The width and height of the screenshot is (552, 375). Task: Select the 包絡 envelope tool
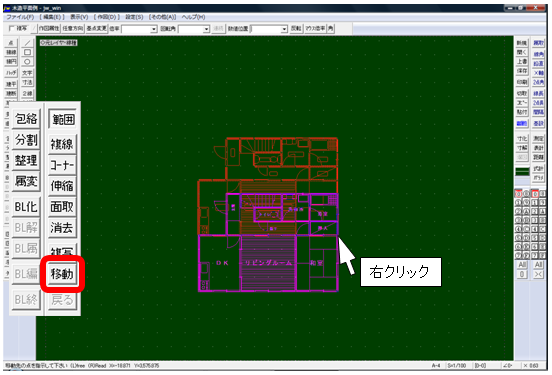pos(26,119)
